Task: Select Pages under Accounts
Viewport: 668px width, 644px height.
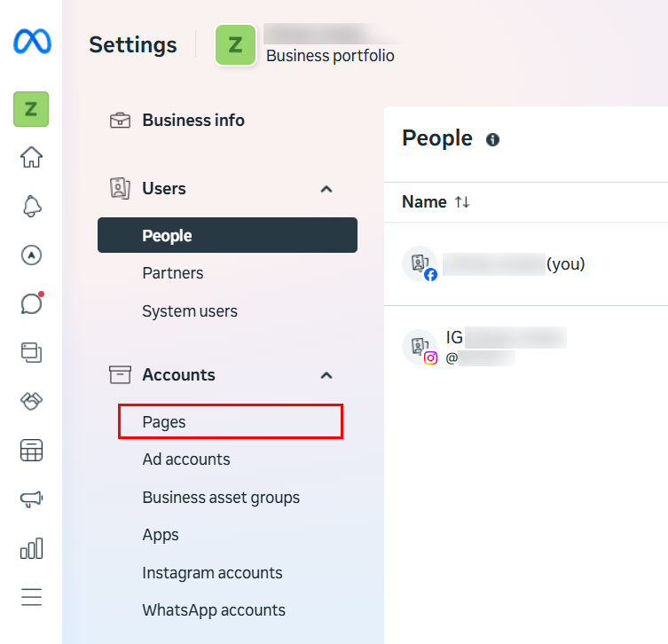Action: pos(164,422)
